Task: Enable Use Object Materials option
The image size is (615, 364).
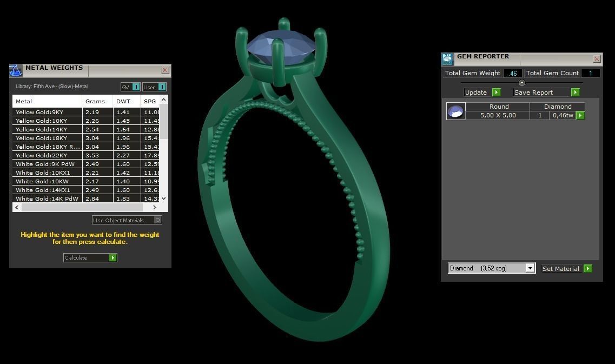Action: [158, 220]
